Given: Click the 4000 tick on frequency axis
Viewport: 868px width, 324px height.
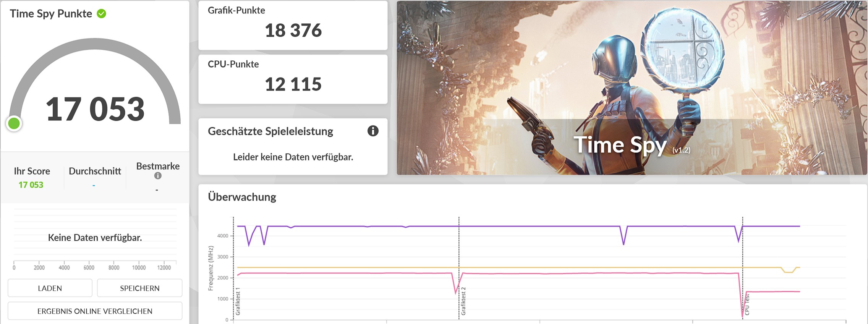Looking at the screenshot, I should (x=223, y=236).
